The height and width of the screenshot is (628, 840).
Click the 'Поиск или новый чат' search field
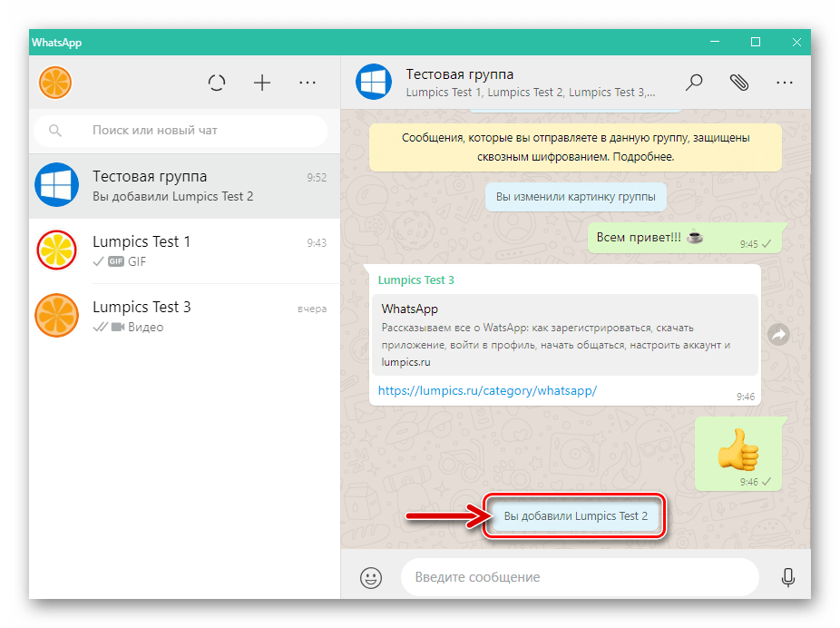click(181, 131)
